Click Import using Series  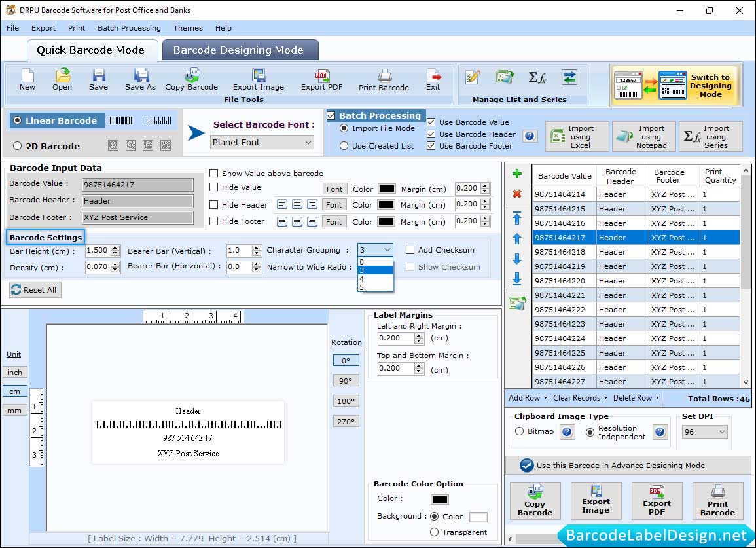pyautogui.click(x=711, y=137)
